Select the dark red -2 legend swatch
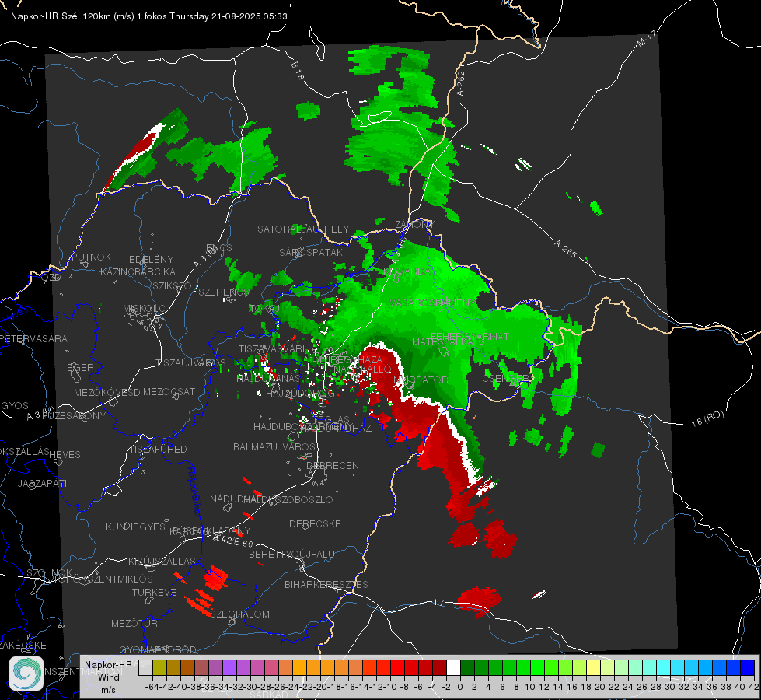 tap(440, 667)
